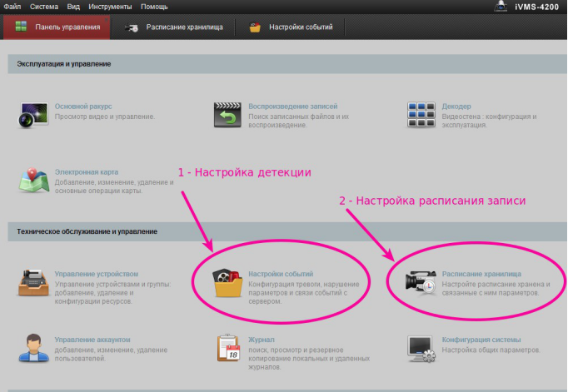Click the Журнал title link
The height and width of the screenshot is (392, 568).
click(x=262, y=340)
